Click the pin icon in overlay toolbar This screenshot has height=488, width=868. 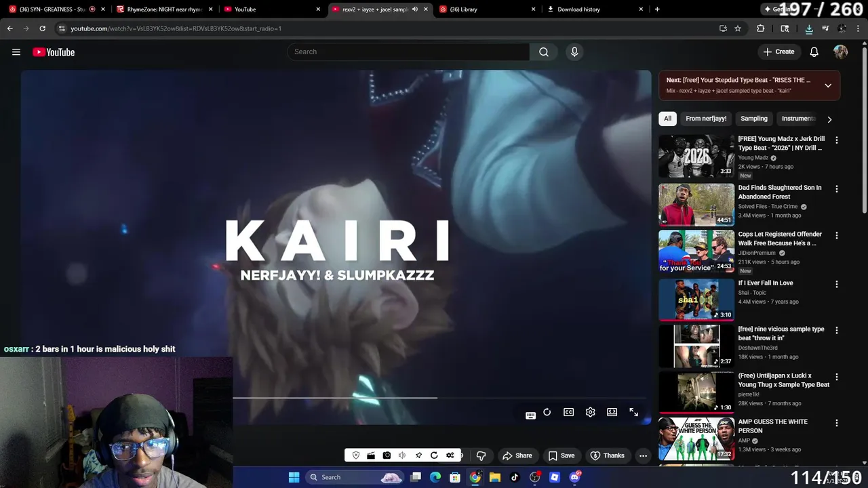(x=418, y=455)
